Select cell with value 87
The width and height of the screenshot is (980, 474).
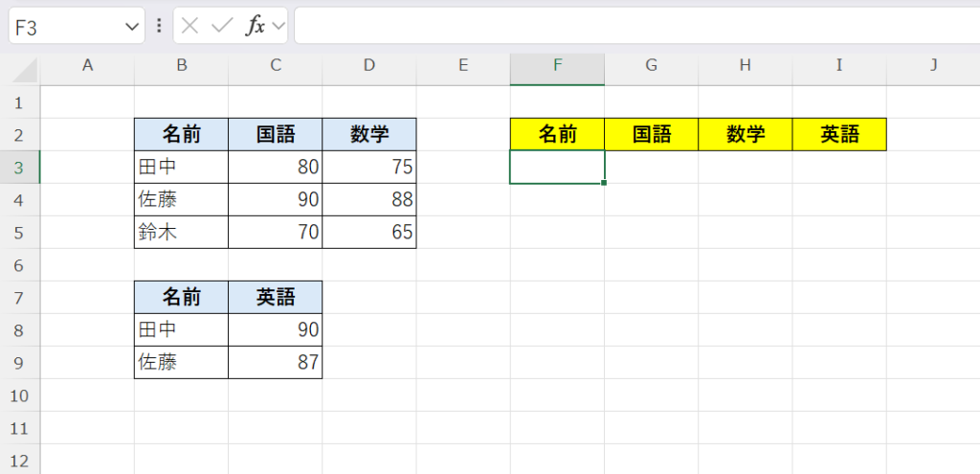tap(276, 363)
